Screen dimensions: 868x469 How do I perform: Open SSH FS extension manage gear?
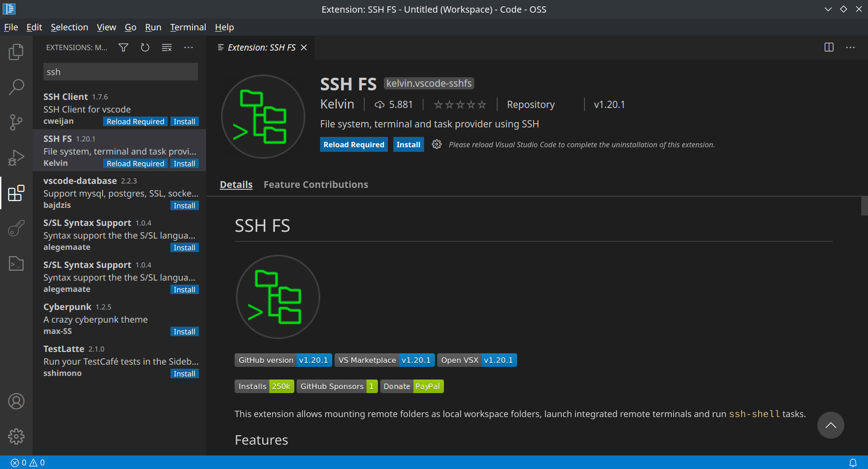pyautogui.click(x=437, y=144)
